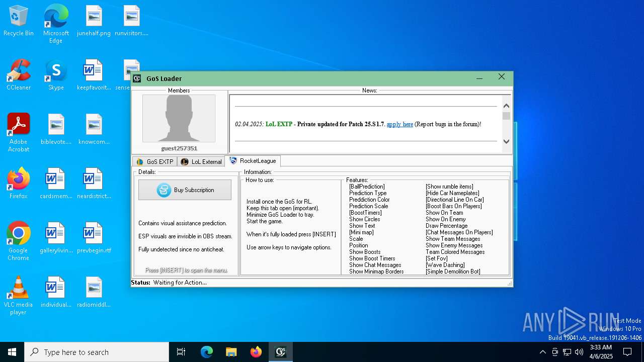Open Firefox from the taskbar
Screen dimensions: 644x362
point(256,352)
